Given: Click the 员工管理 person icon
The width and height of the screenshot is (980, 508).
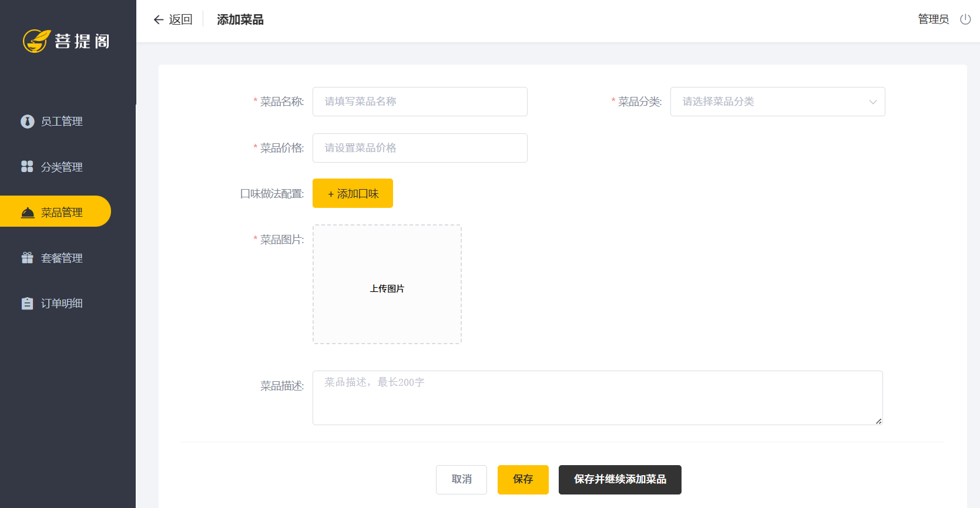Looking at the screenshot, I should (x=28, y=122).
